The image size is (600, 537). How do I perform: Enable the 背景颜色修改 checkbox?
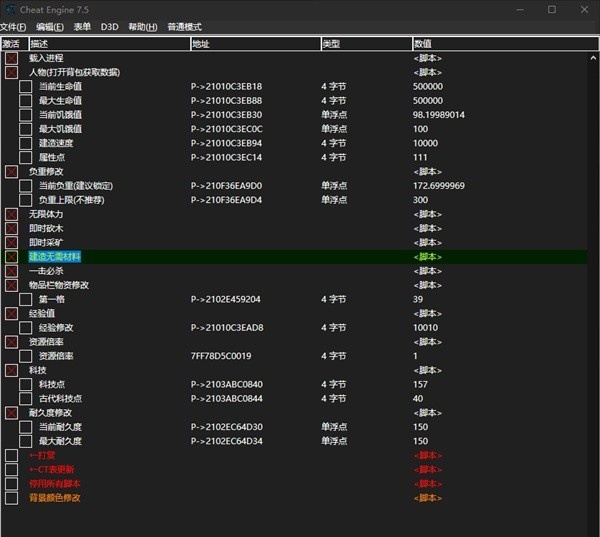(x=11, y=498)
